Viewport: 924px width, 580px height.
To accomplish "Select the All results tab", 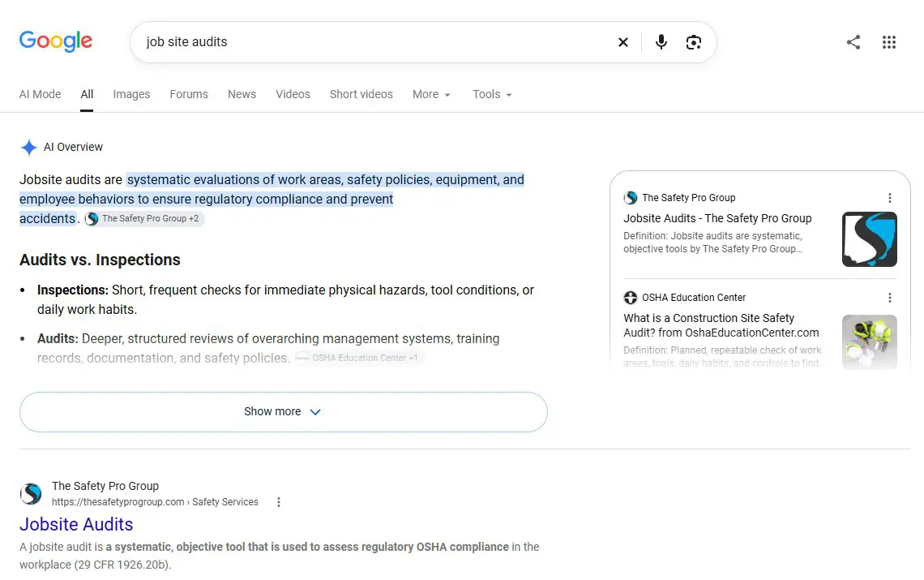I will [88, 94].
